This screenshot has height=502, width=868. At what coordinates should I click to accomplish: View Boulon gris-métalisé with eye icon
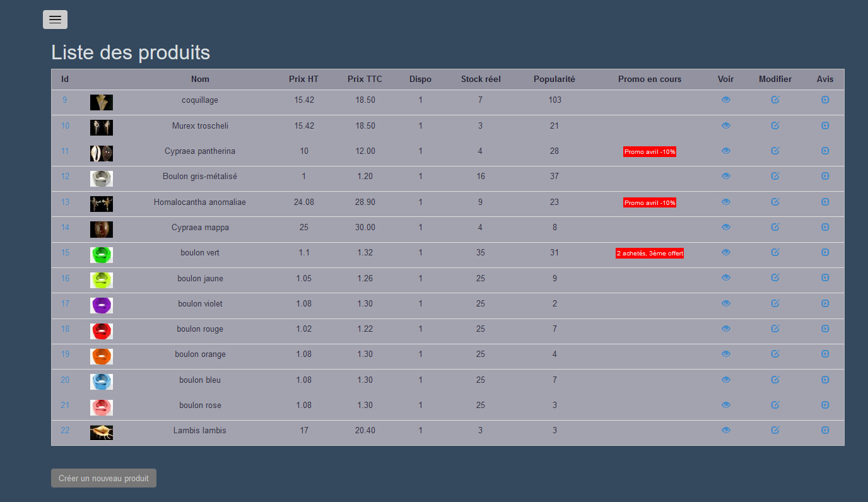tap(726, 176)
